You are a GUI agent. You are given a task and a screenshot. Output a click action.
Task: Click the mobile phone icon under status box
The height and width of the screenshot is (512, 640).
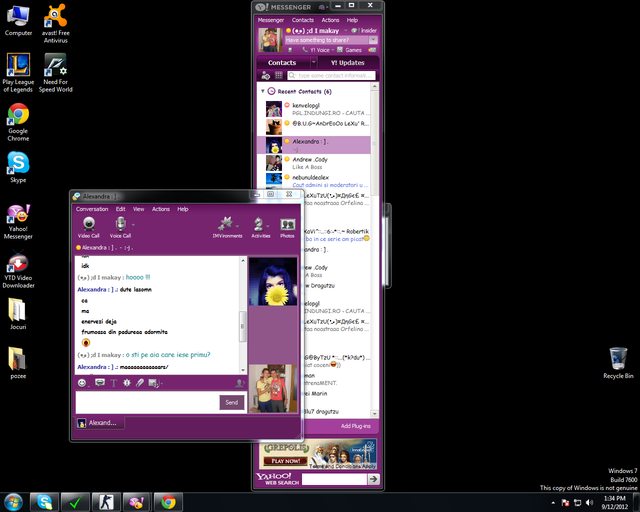tap(290, 50)
